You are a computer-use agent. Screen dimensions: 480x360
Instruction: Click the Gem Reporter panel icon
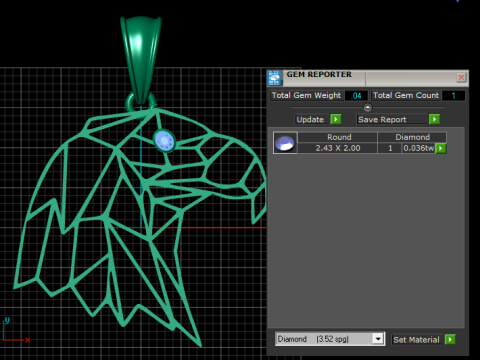(274, 78)
